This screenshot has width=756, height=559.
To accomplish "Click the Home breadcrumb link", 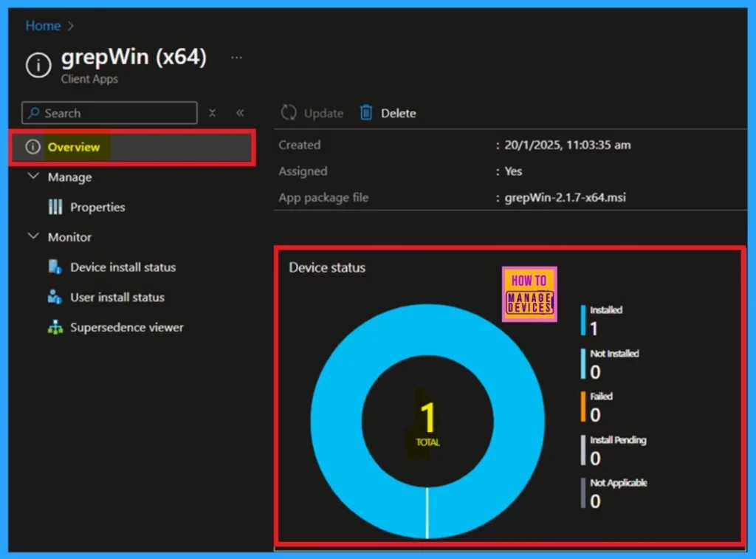I will pyautogui.click(x=43, y=26).
